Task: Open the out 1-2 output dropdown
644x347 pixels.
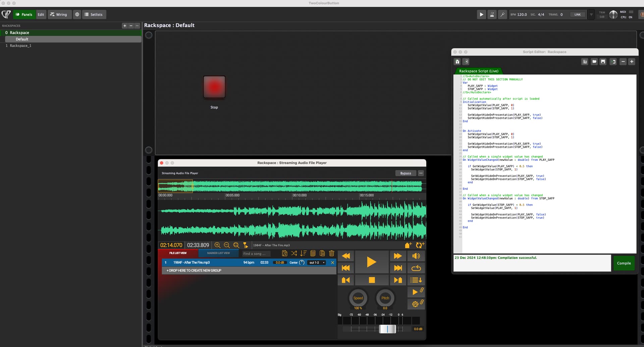Action: point(317,263)
